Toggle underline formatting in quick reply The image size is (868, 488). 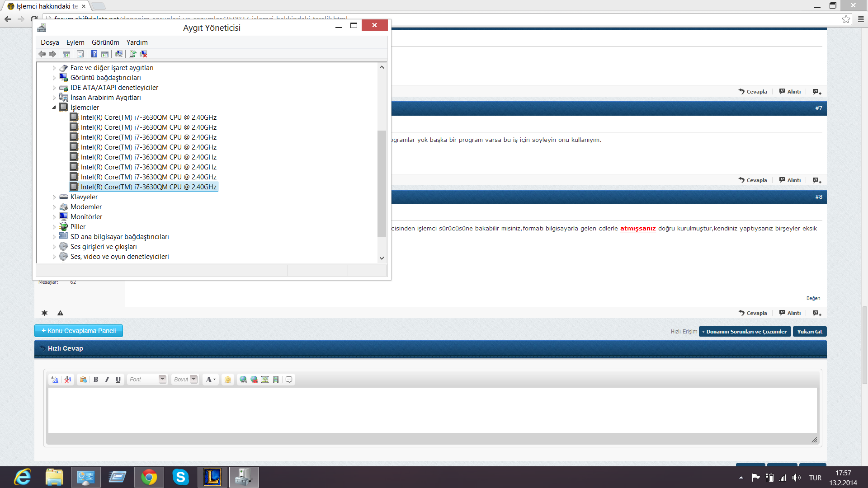(x=118, y=380)
